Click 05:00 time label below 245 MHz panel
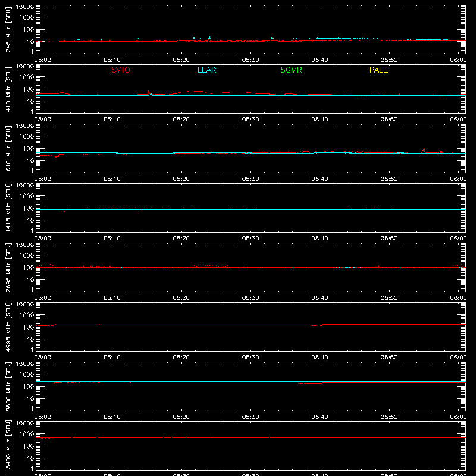This screenshot has height=476, width=476. pos(43,60)
